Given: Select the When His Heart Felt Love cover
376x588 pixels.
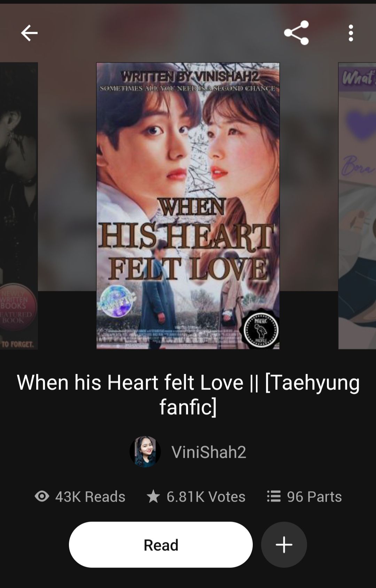Looking at the screenshot, I should coord(188,206).
